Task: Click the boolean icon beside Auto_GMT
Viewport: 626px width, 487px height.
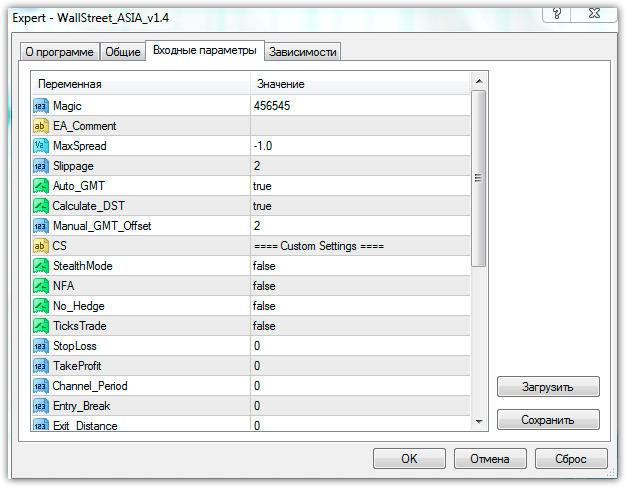Action: click(41, 186)
